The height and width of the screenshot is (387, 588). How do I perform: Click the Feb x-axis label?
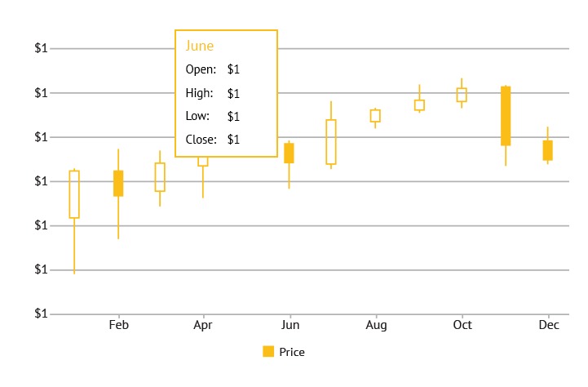[118, 325]
